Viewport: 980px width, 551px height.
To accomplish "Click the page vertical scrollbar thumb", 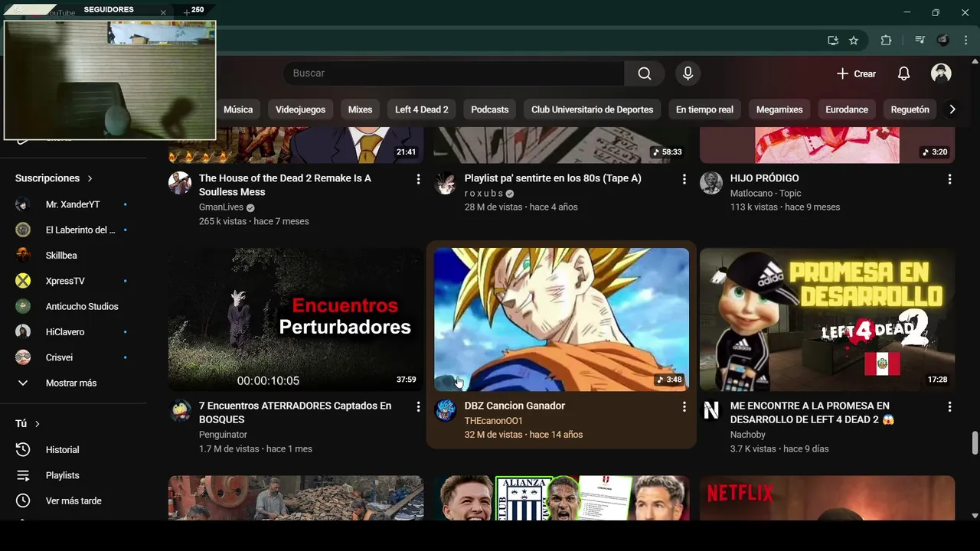I will tap(975, 442).
